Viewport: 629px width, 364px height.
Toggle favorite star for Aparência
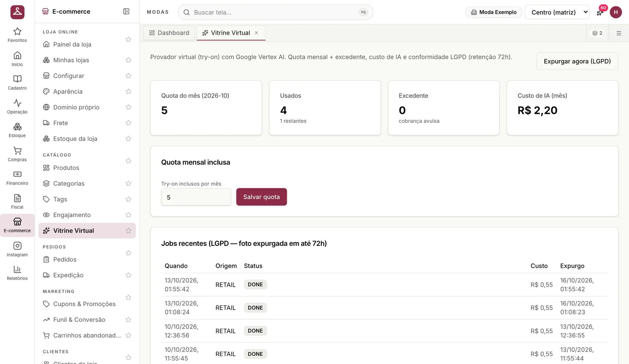point(128,91)
